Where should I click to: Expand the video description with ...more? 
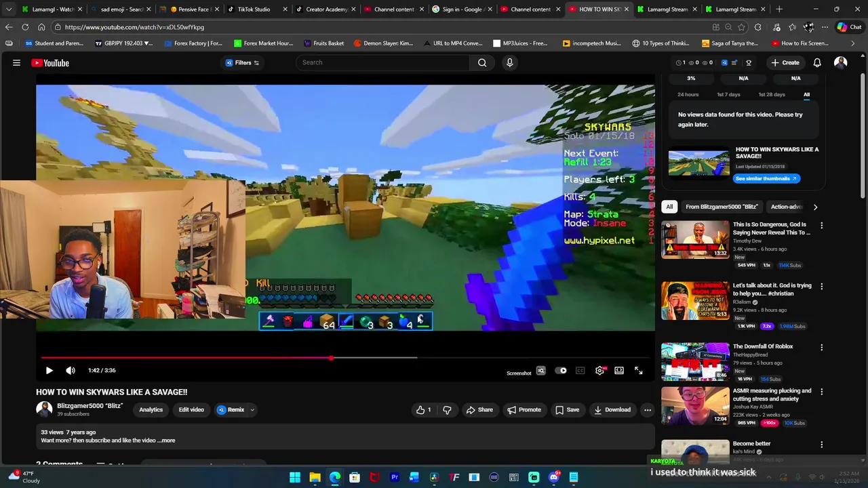[166, 441]
